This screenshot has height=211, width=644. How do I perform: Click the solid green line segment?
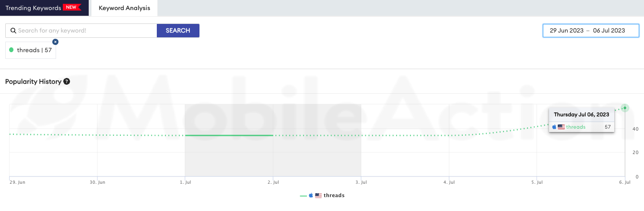click(229, 135)
